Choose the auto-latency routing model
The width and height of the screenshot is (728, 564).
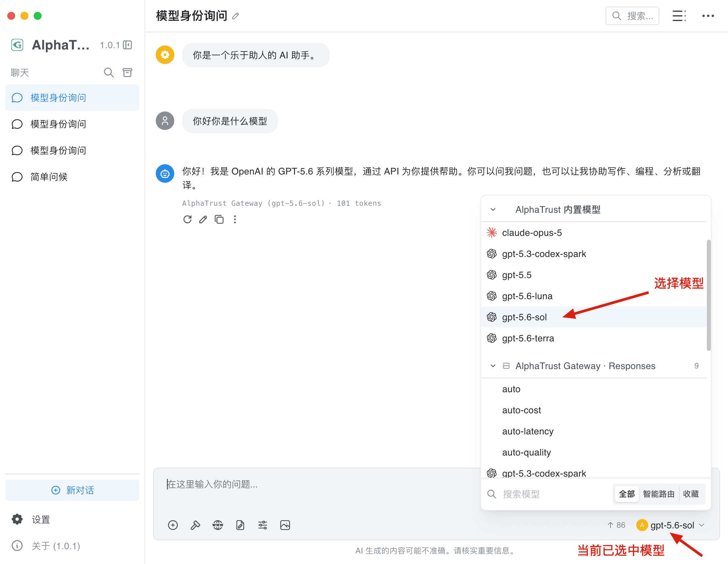[x=593, y=431]
